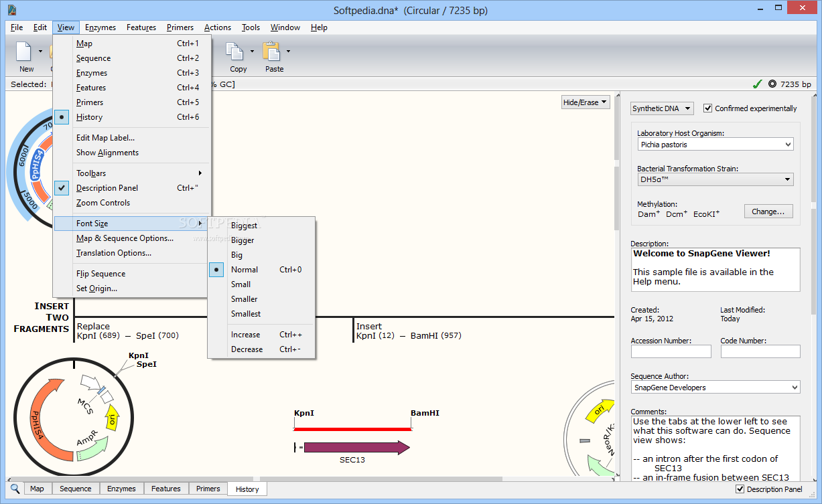Open the dropdown arrow next to Paste
This screenshot has height=504, width=822.
click(x=289, y=52)
